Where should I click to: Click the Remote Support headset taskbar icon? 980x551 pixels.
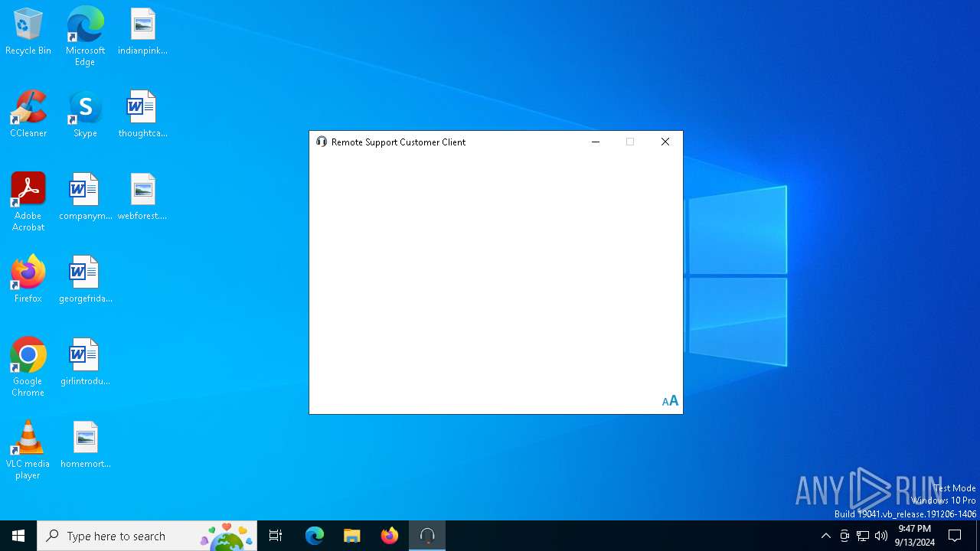click(x=427, y=536)
